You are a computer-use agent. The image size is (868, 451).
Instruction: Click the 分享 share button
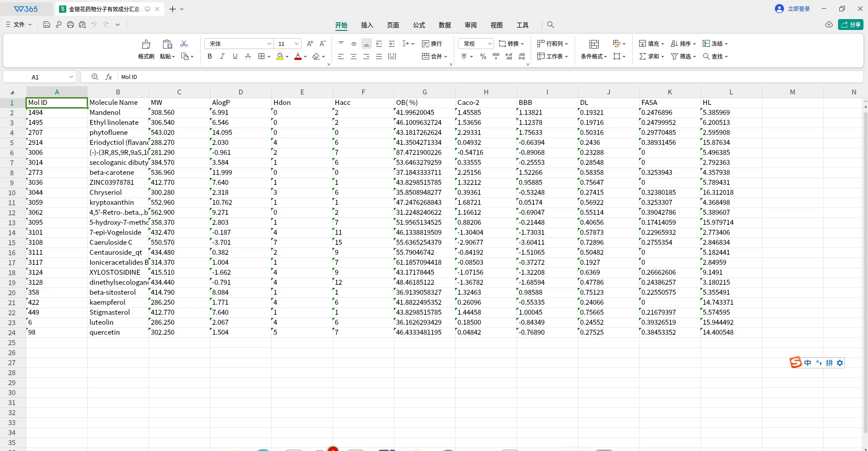pyautogui.click(x=851, y=25)
